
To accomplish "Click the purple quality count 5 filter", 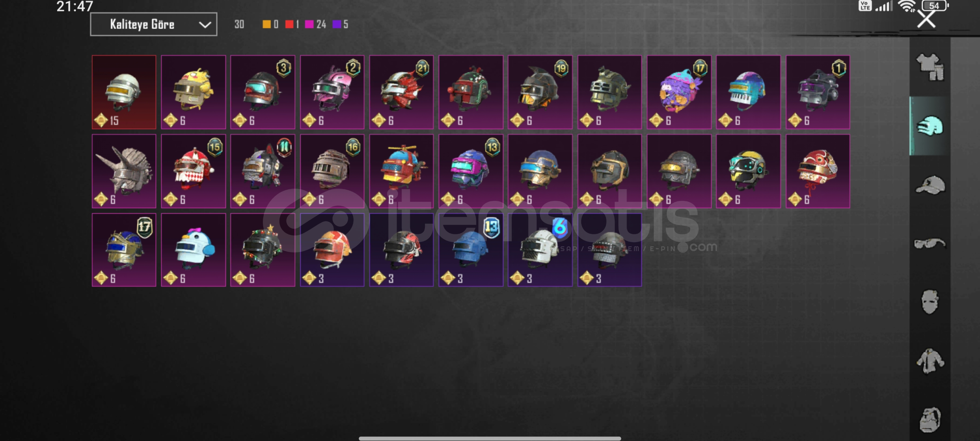I will pos(340,24).
